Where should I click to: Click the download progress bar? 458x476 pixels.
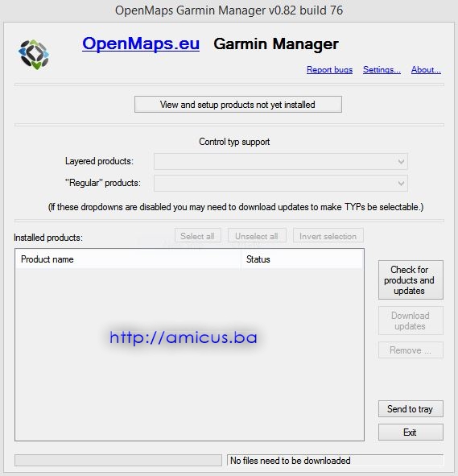(118, 460)
